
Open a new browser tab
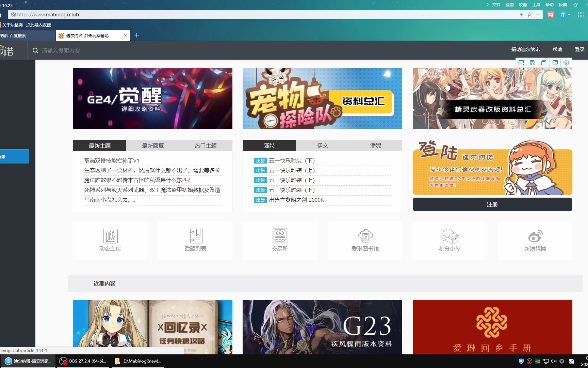(136, 35)
